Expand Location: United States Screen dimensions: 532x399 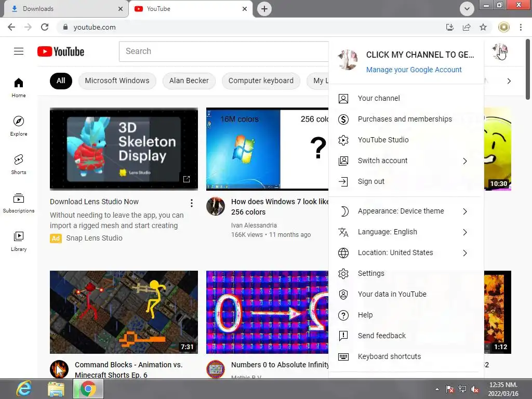[406, 253]
